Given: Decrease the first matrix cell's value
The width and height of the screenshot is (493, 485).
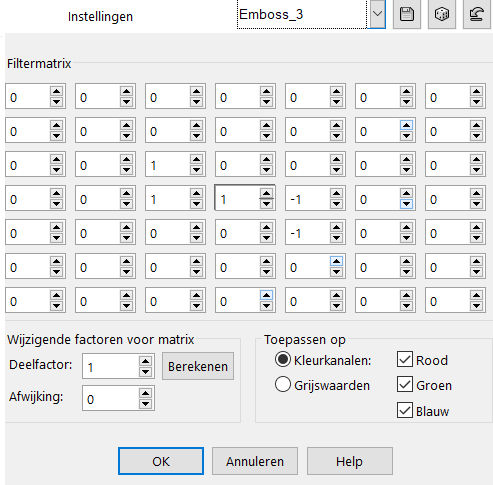Looking at the screenshot, I should (57, 102).
